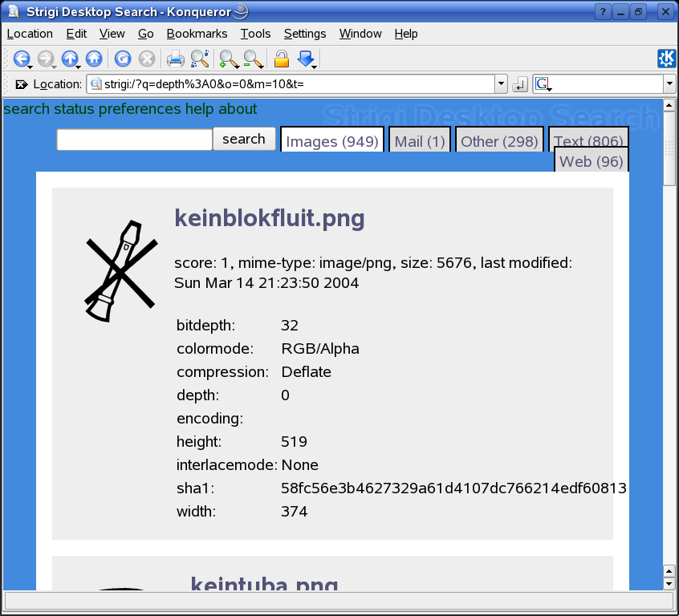Screen dimensions: 679x616
Task: Open the Window menu
Action: (360, 34)
